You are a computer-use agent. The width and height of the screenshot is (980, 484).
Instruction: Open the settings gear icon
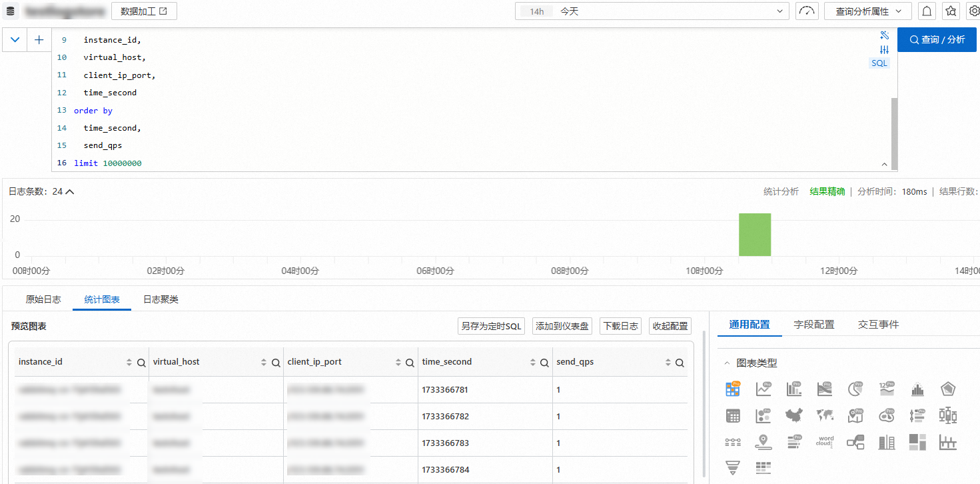pos(973,11)
